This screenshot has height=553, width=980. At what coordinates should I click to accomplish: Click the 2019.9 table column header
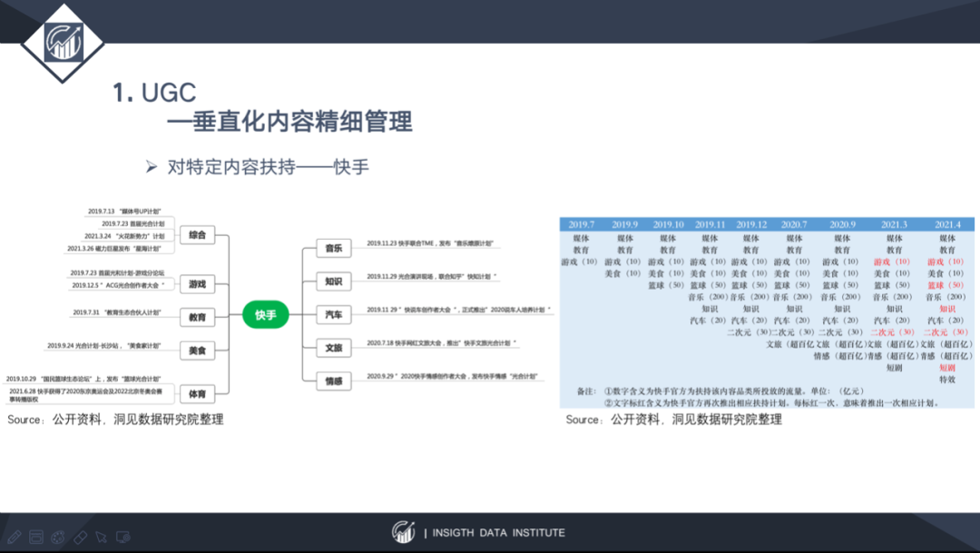tap(625, 224)
